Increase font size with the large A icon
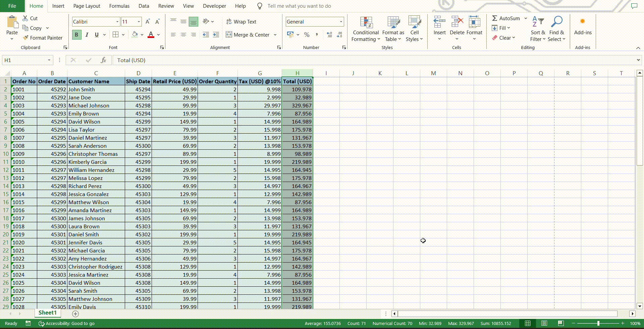 click(148, 21)
